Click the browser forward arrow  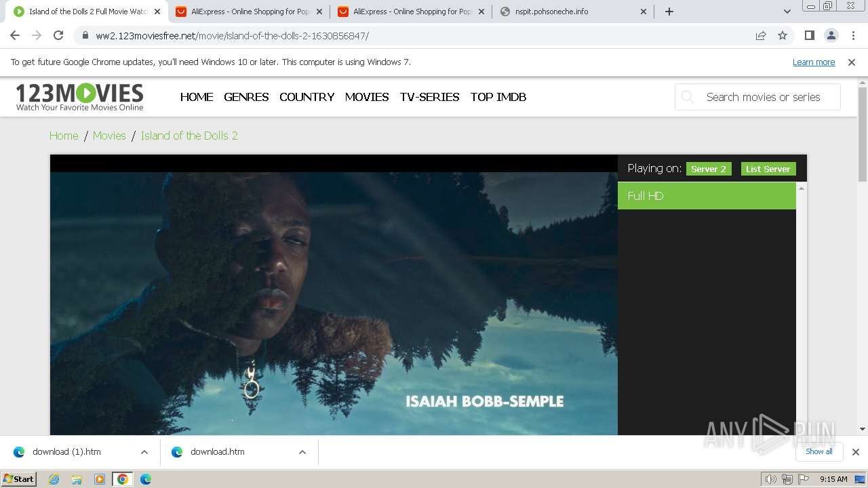click(37, 35)
